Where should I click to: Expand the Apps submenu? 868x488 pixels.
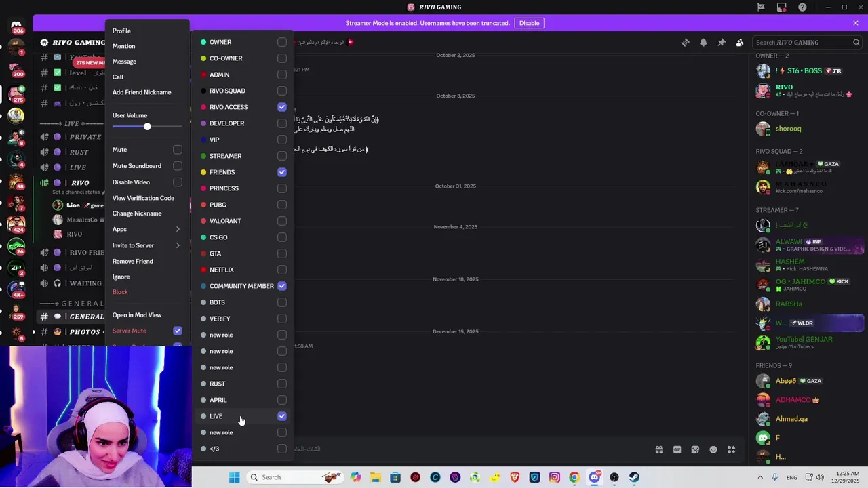[x=147, y=230]
